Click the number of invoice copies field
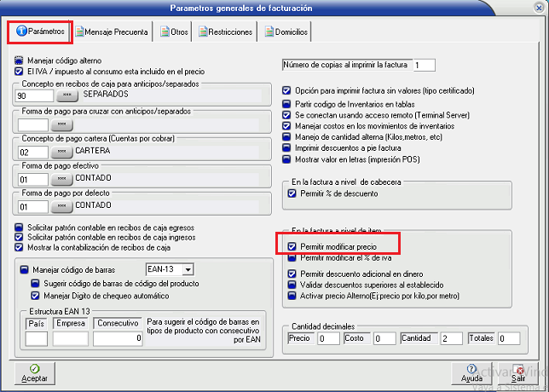Image resolution: width=549 pixels, height=392 pixels. click(x=424, y=65)
